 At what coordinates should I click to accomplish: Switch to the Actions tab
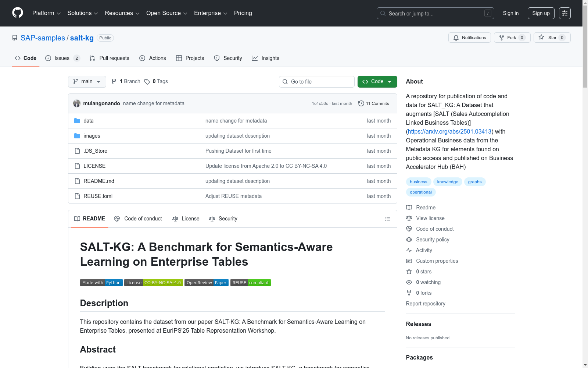click(x=153, y=58)
